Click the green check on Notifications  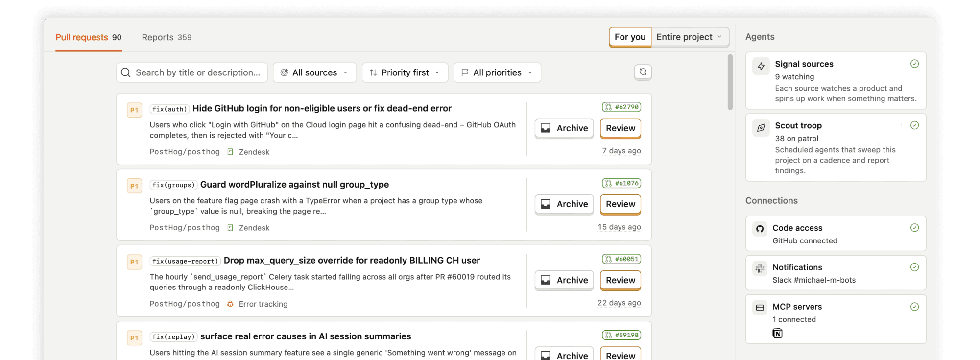coord(914,267)
